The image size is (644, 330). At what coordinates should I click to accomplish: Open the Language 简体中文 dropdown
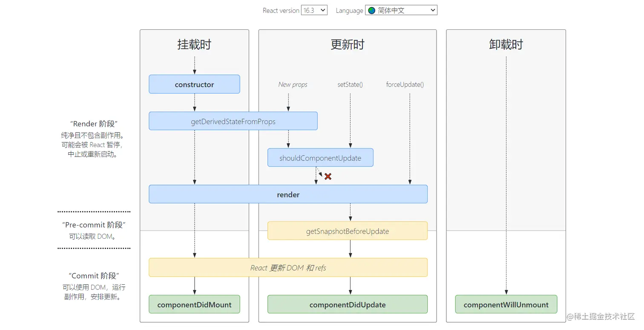coord(401,10)
